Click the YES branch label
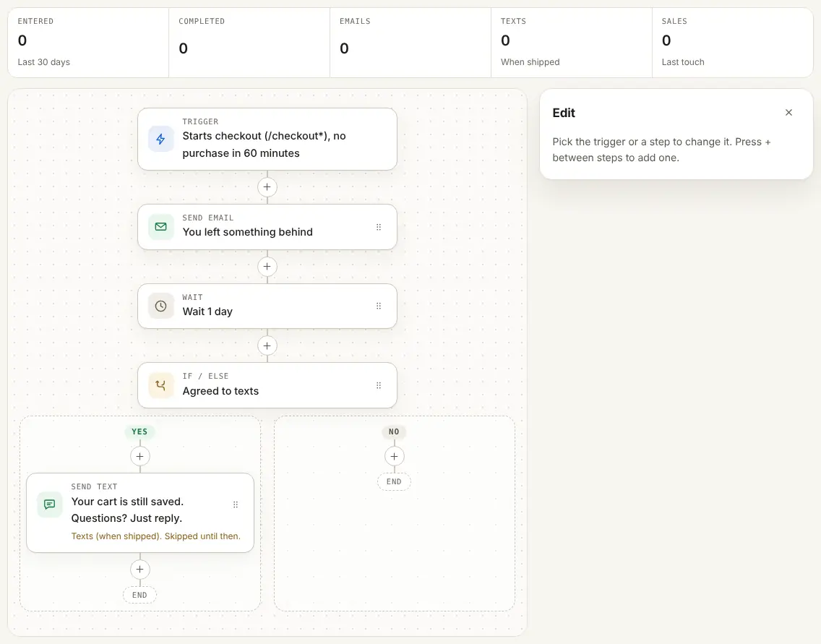 point(139,432)
